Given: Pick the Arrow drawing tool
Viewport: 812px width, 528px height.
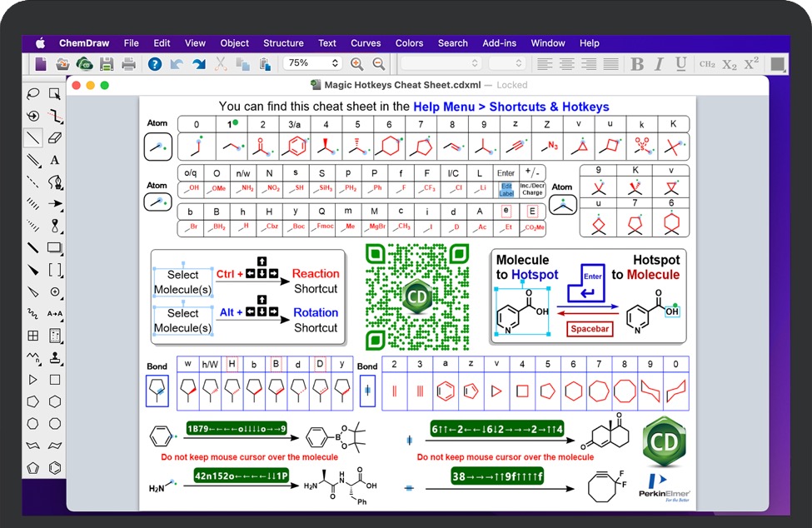Looking at the screenshot, I should click(x=55, y=203).
